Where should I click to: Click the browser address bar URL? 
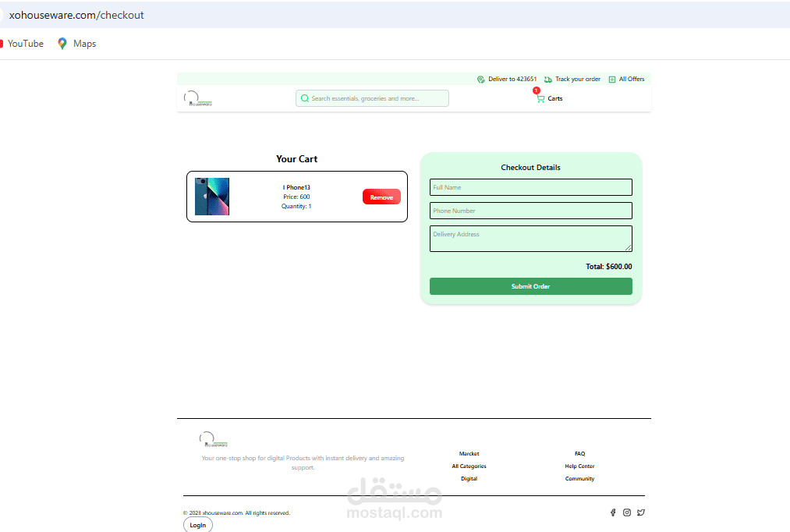click(x=76, y=15)
